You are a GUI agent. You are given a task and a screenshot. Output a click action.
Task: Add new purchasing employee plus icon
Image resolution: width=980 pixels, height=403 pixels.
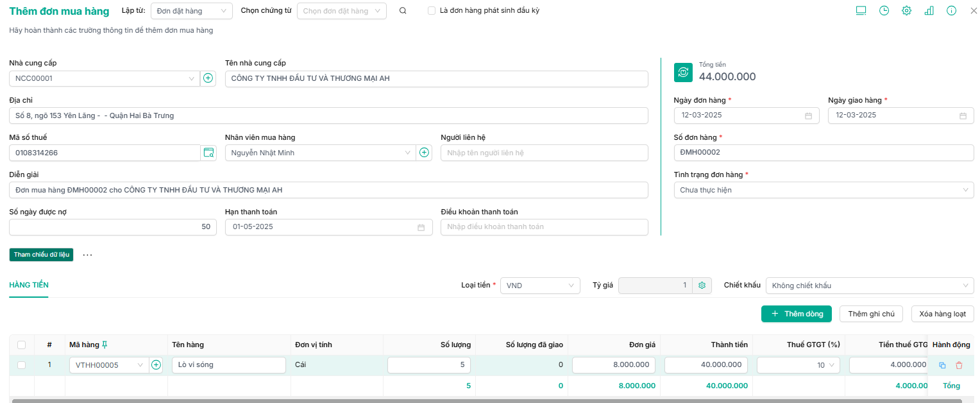point(424,153)
